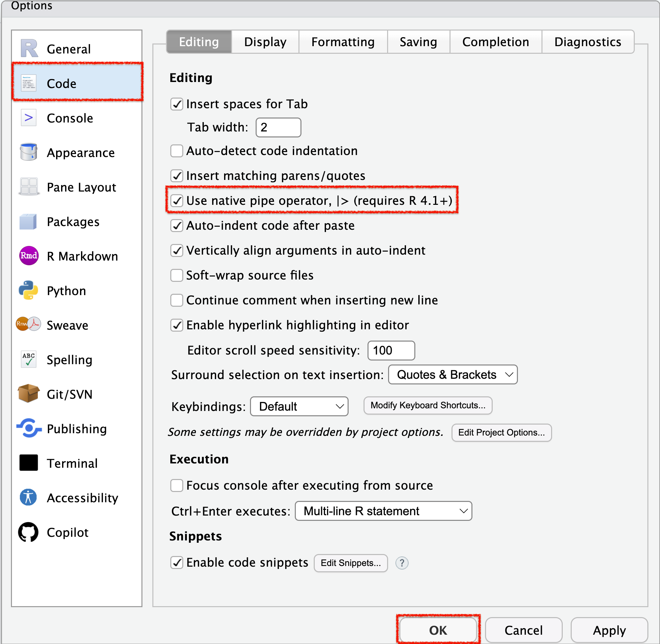This screenshot has width=660, height=644.
Task: Open Publishing settings icon
Action: coord(29,428)
